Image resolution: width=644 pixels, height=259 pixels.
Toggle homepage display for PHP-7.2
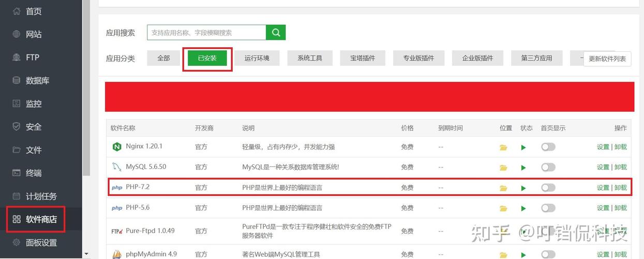[x=548, y=188]
